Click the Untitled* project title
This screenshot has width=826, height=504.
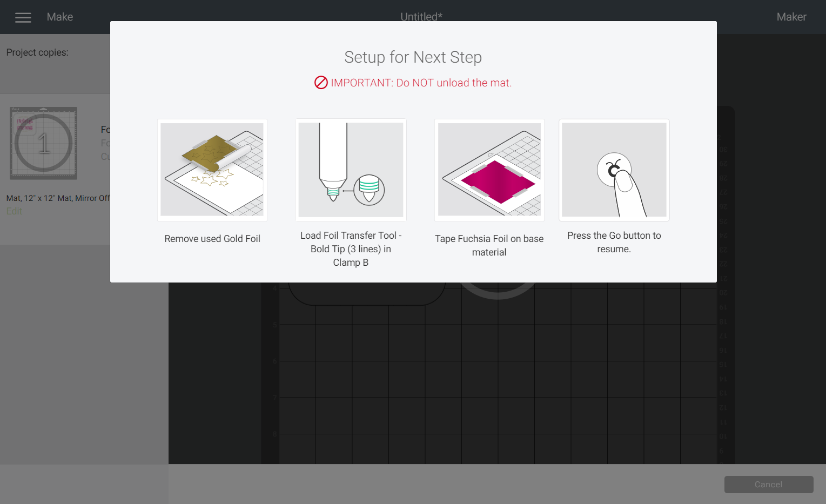(421, 16)
